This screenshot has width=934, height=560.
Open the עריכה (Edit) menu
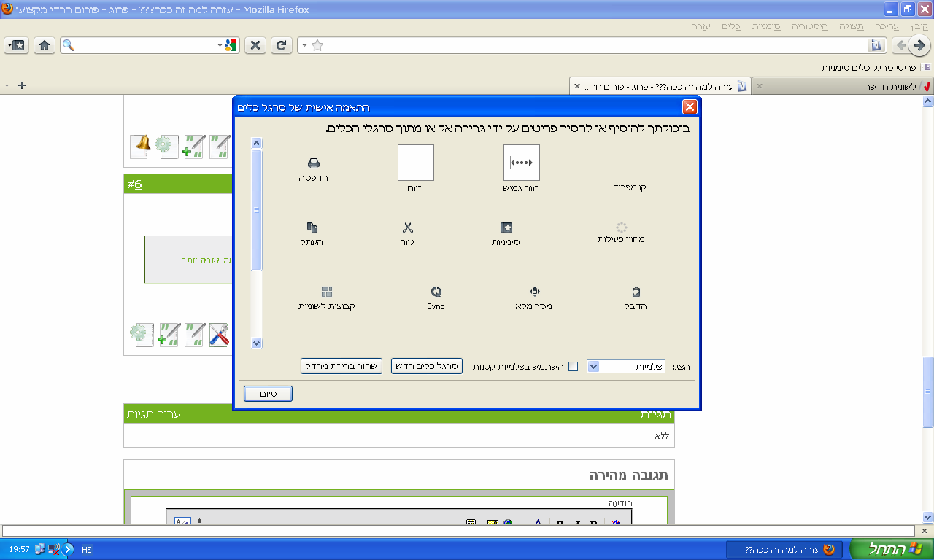click(x=887, y=26)
